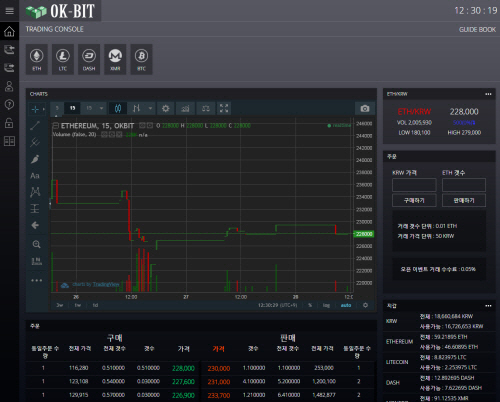Viewport: 500px width, 402px height.
Task: Select the bar chart style button
Action: (x=136, y=108)
